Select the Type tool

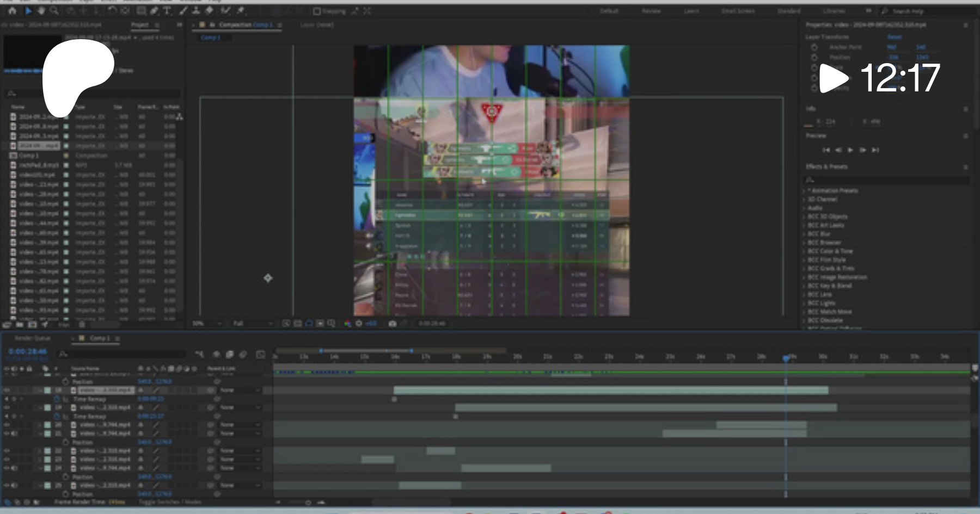pyautogui.click(x=167, y=10)
